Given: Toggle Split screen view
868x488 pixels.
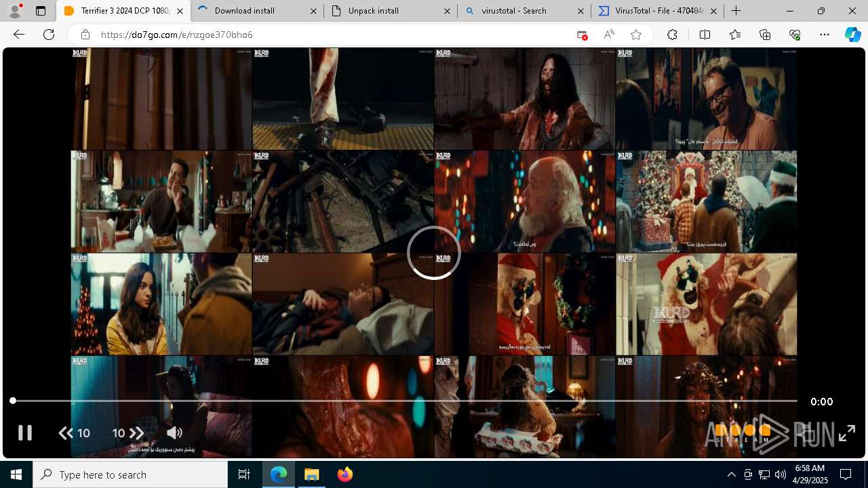Looking at the screenshot, I should 705,35.
